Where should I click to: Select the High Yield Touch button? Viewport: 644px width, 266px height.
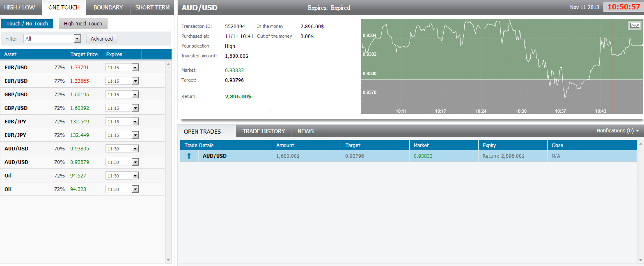[x=83, y=24]
